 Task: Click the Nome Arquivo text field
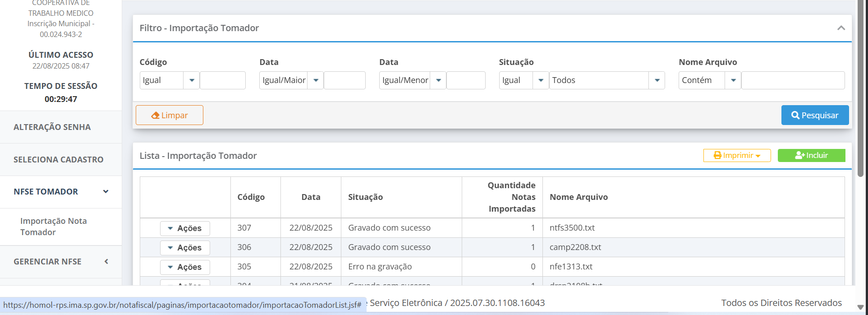pyautogui.click(x=793, y=80)
